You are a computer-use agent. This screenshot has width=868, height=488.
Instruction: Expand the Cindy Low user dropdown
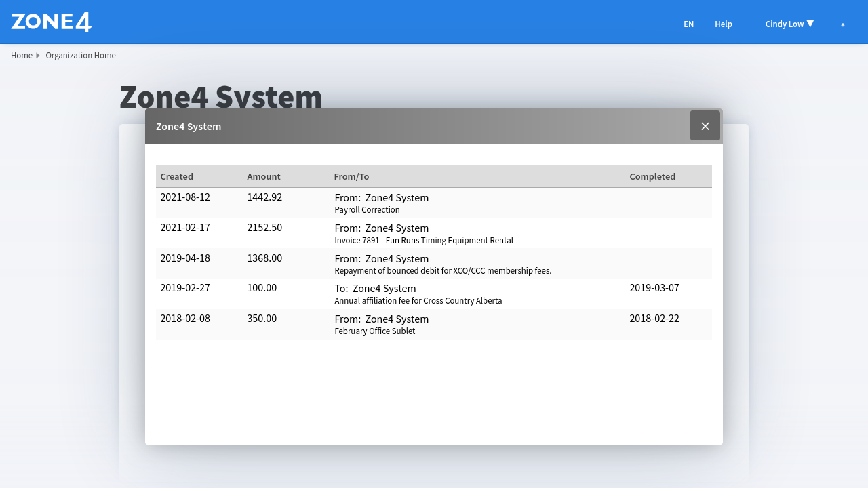point(789,24)
